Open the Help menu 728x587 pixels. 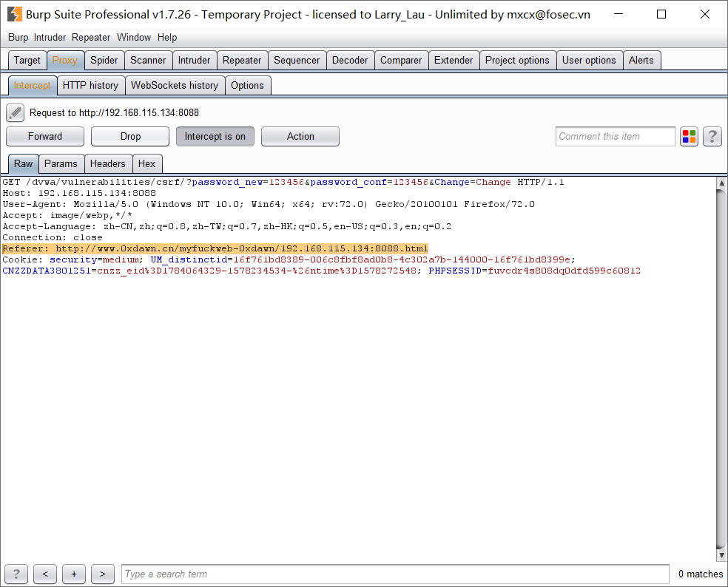click(167, 38)
